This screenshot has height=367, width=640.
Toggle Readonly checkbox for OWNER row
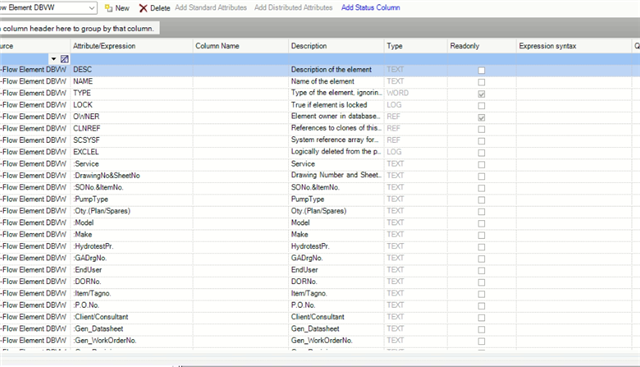point(482,118)
